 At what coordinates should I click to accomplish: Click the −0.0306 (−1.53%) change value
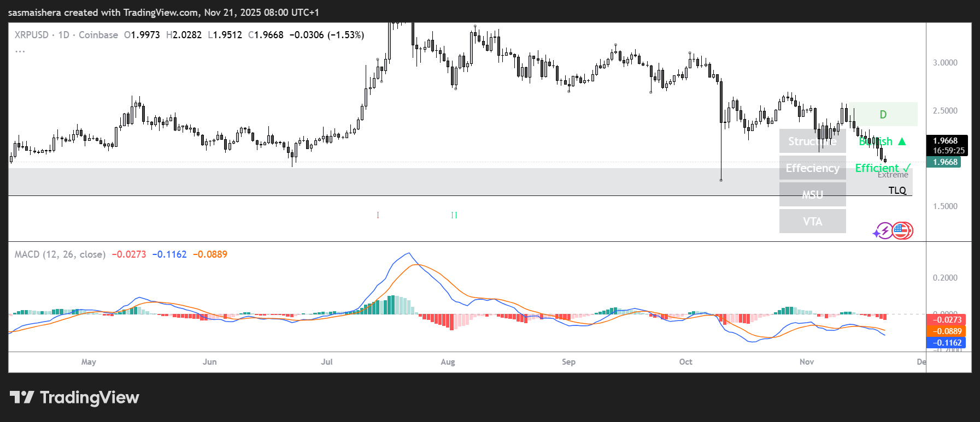(327, 35)
